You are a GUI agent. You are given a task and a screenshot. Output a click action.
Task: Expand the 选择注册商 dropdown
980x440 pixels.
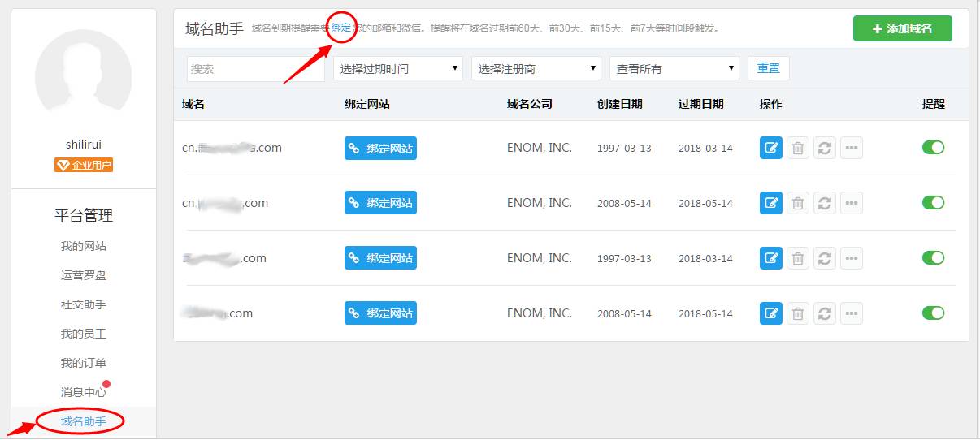tap(536, 69)
